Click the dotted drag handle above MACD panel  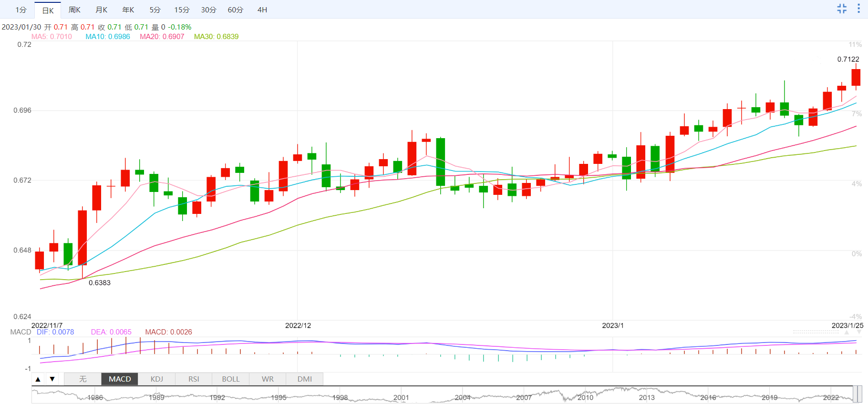(816, 332)
